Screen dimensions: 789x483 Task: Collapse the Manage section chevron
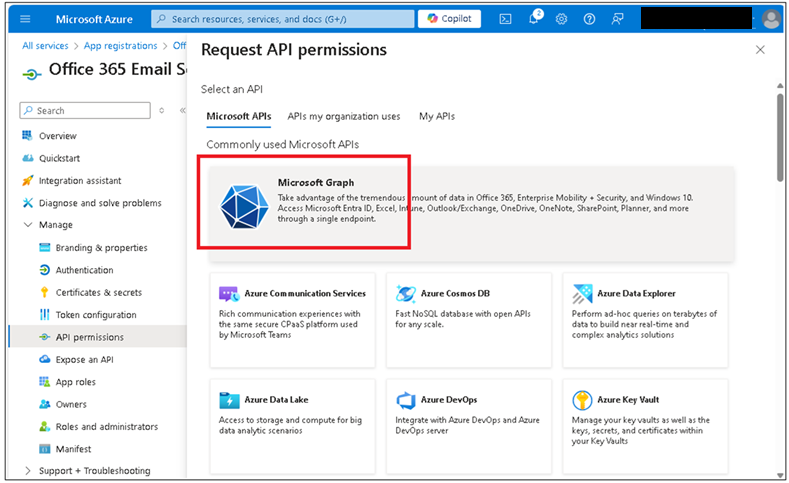[28, 225]
